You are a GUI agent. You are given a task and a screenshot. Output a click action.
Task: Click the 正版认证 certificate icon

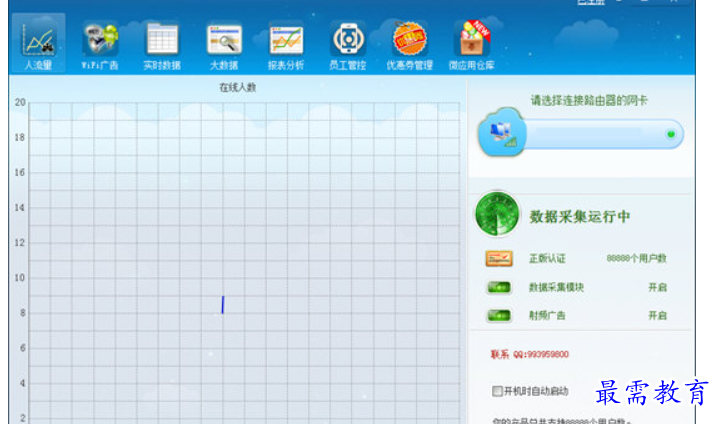[x=499, y=258]
